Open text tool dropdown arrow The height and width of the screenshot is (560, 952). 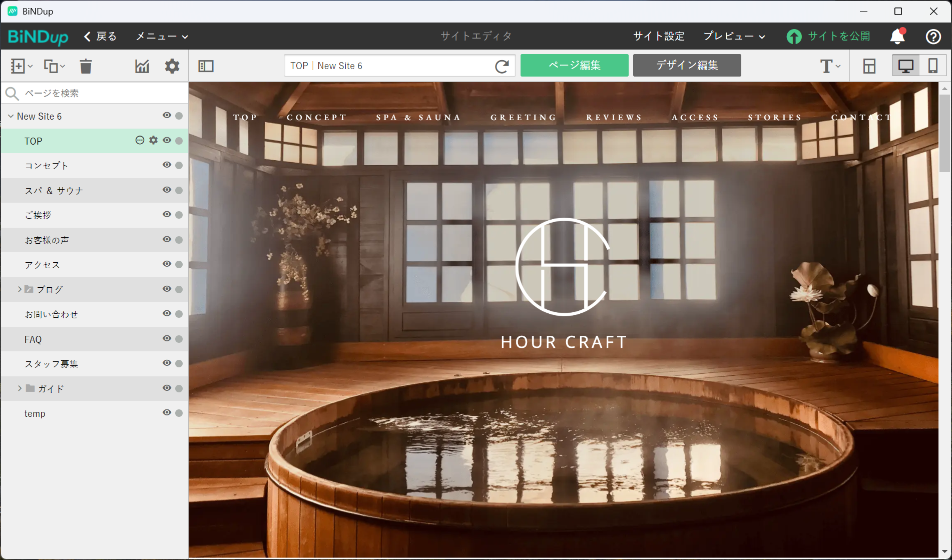coord(838,67)
